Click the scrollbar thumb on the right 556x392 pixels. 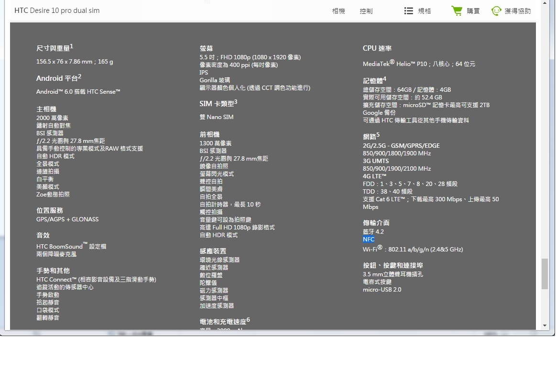pos(545,274)
